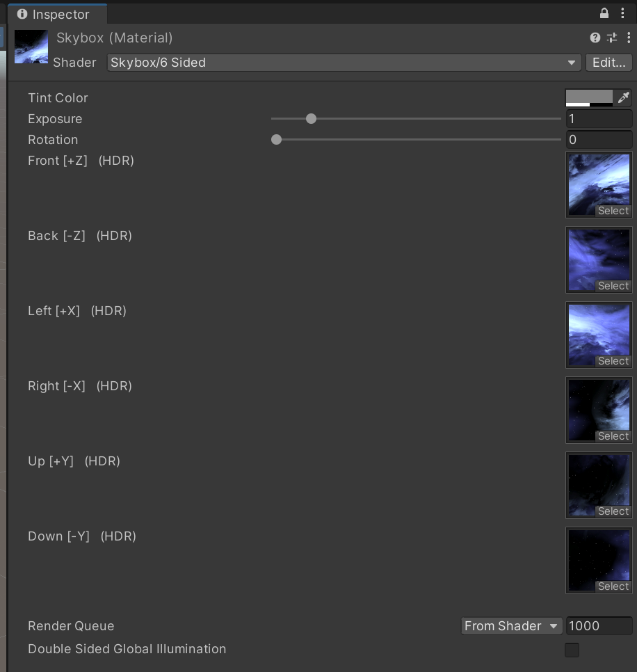Click Select on the Front [+Z] texture

pyautogui.click(x=613, y=211)
